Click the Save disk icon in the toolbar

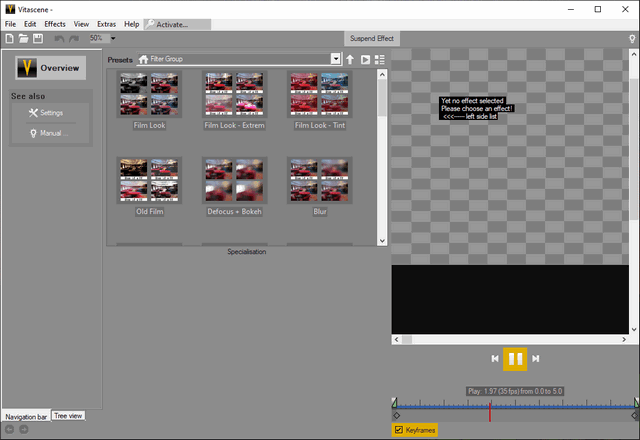tap(37, 38)
